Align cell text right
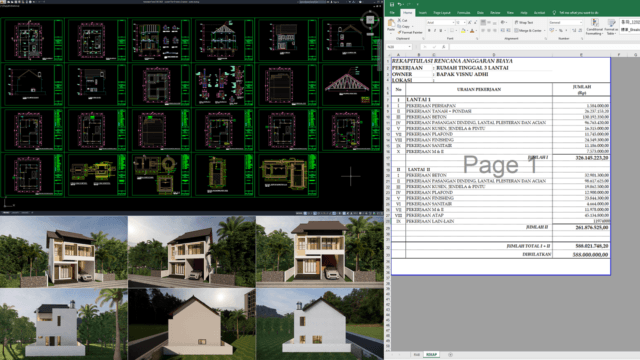 494,31
